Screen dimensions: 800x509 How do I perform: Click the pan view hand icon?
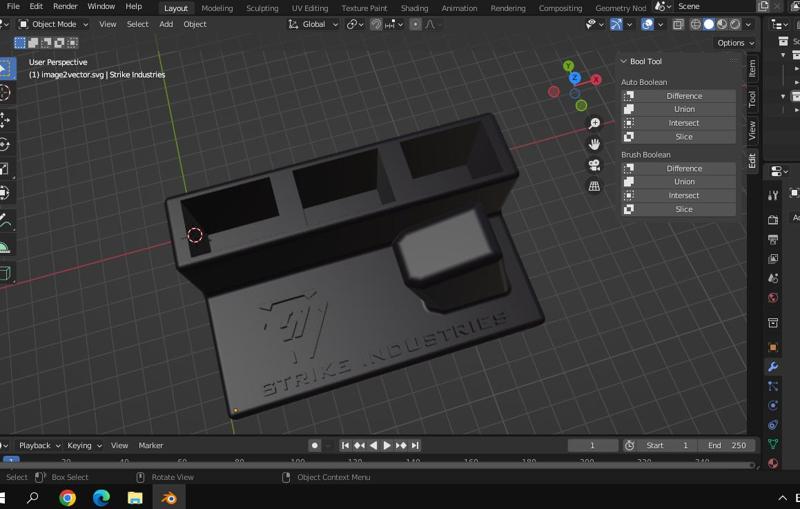click(x=594, y=144)
